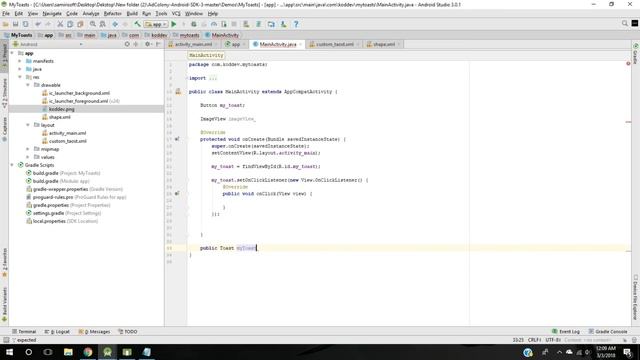Screen dimensions: 640x360
Task: Click the MainActivity breadcrumb label above code
Action: point(206,55)
